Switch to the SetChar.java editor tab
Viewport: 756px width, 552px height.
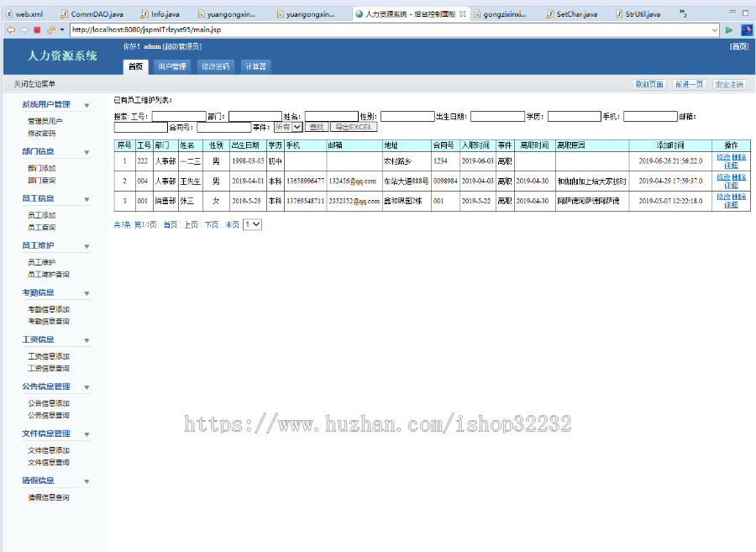pos(576,14)
